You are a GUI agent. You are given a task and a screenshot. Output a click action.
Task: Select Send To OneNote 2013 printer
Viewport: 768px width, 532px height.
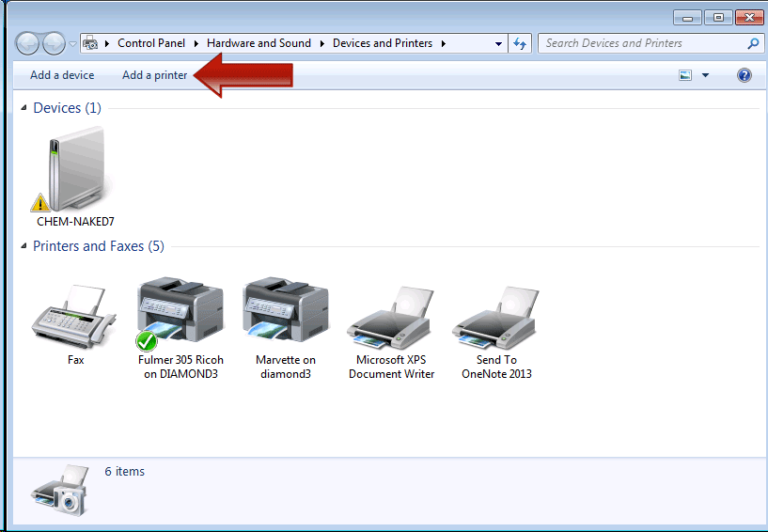[x=496, y=319]
